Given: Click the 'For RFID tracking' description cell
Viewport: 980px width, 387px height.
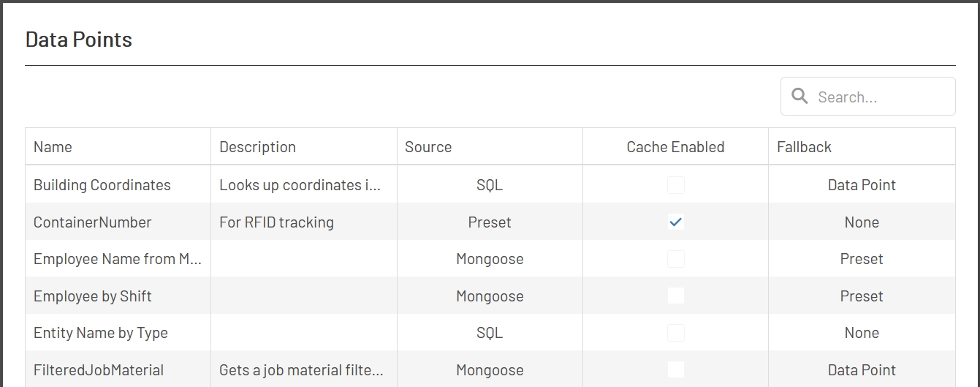Looking at the screenshot, I should (276, 222).
